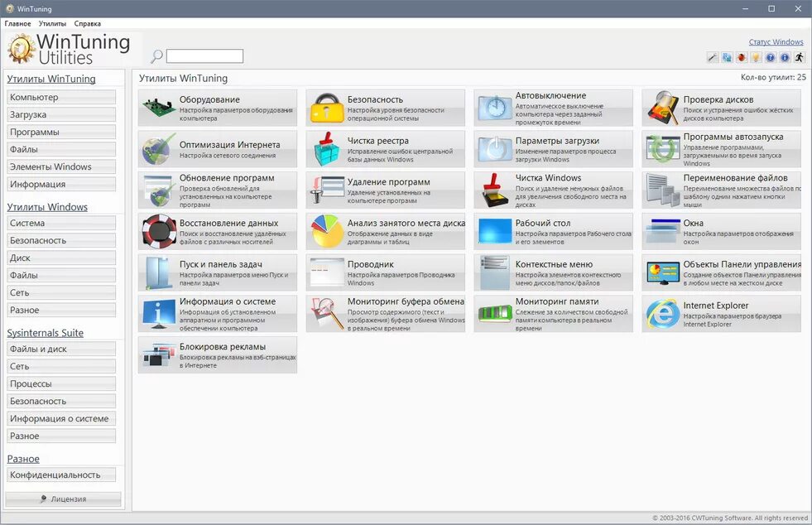Select the Система category button

tap(61, 223)
